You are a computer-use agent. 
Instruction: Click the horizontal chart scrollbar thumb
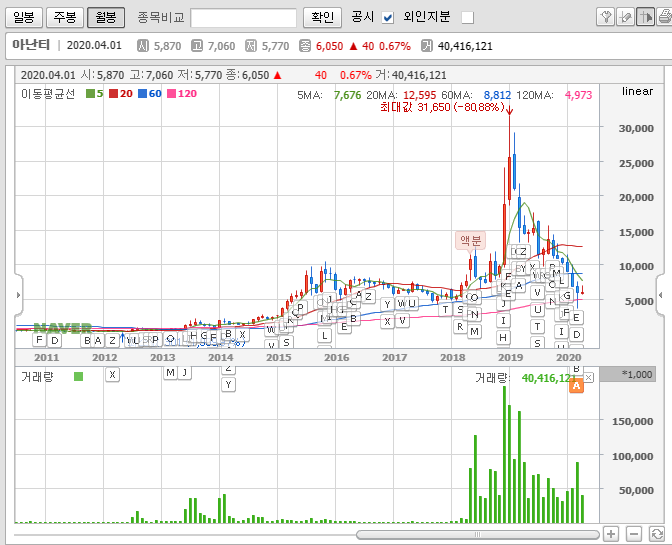click(x=477, y=534)
